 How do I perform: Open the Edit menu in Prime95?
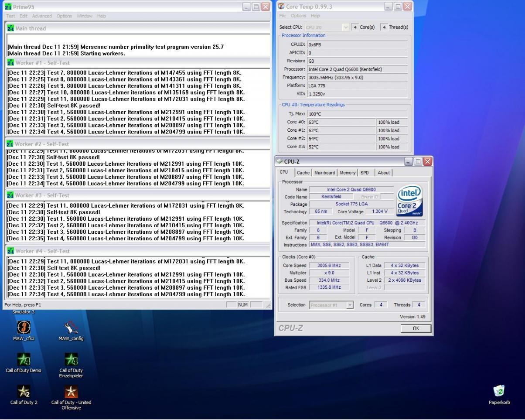tap(24, 16)
